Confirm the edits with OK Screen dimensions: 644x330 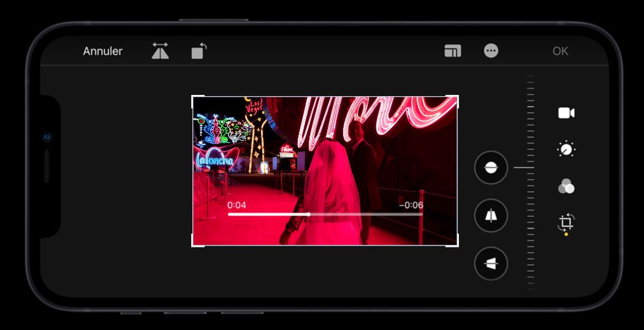560,51
